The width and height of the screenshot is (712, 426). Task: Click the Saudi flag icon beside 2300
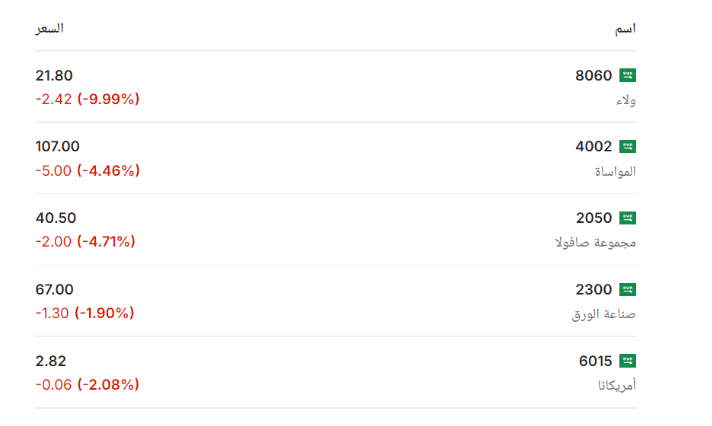tap(628, 289)
